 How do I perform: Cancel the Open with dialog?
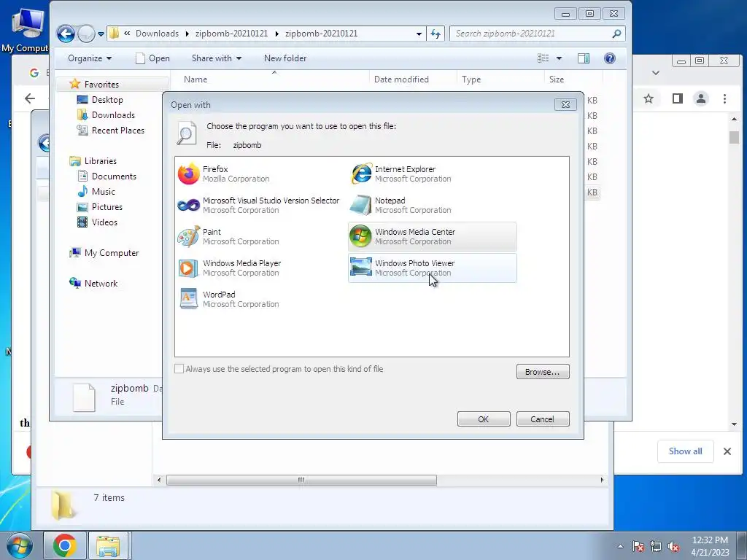tap(543, 419)
